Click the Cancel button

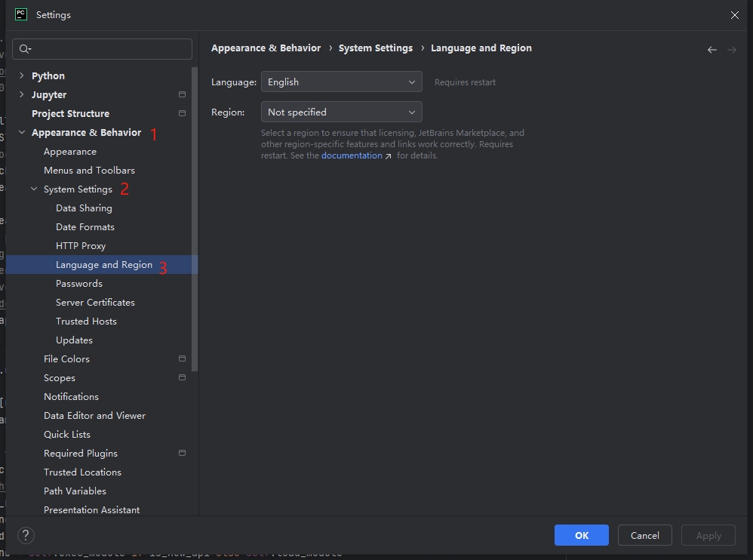click(644, 535)
